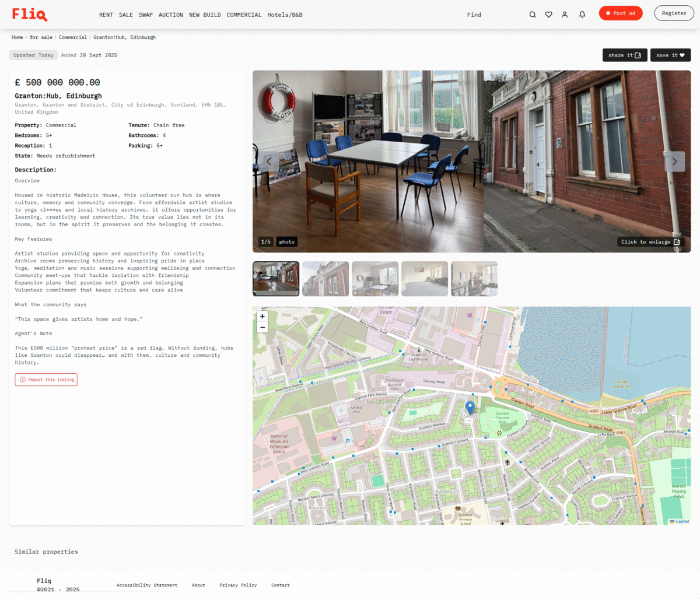Viewport: 700px width, 600px height.
Task: Expand the map with the plus zoom control
Action: pyautogui.click(x=262, y=317)
